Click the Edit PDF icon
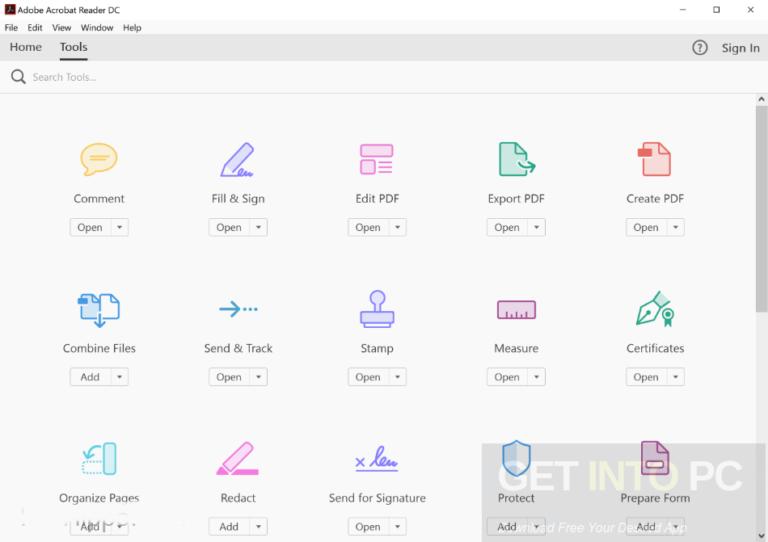The image size is (768, 542). click(377, 159)
